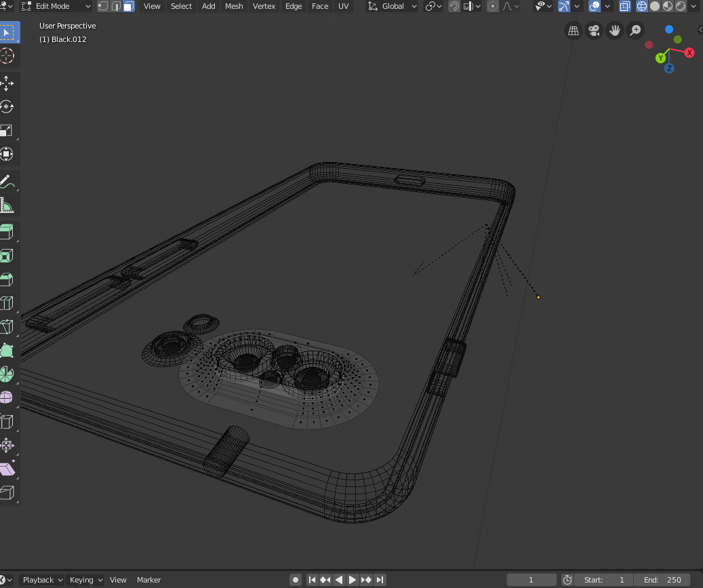The image size is (703, 588).
Task: Choose the Annotate tool
Action: pyautogui.click(x=9, y=181)
